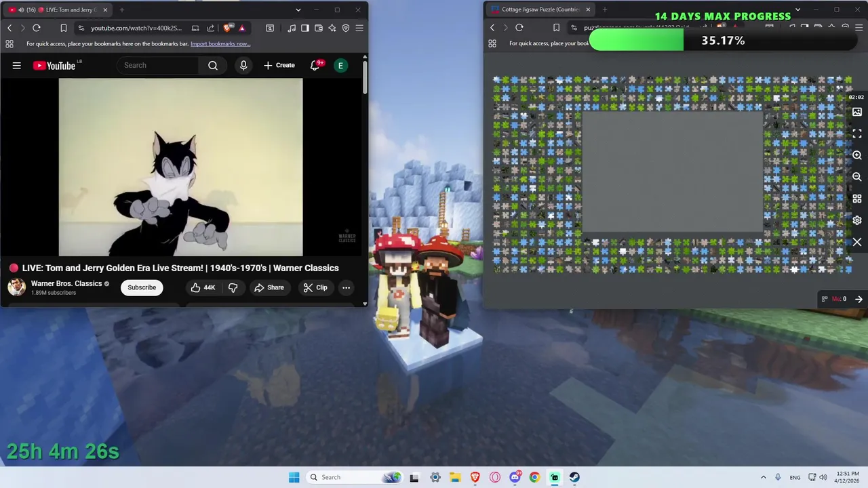Open Steam from the taskbar
868x488 pixels.
pyautogui.click(x=574, y=477)
